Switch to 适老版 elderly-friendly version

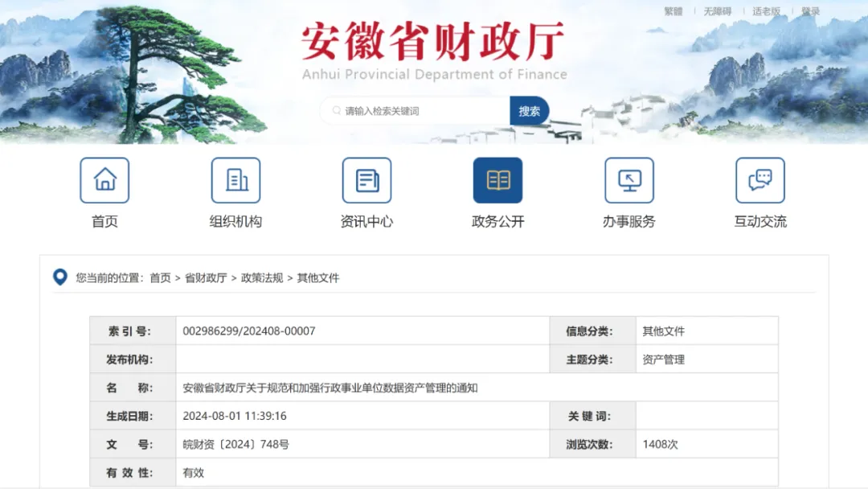(766, 11)
